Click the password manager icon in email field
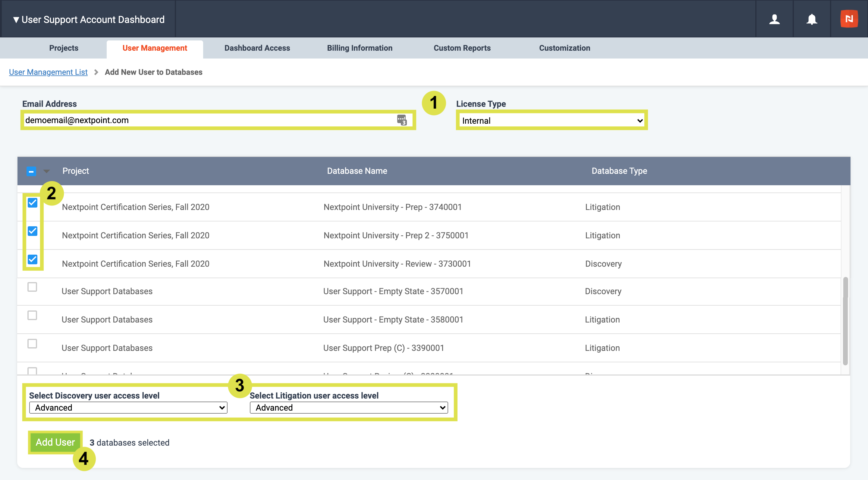 pyautogui.click(x=402, y=120)
